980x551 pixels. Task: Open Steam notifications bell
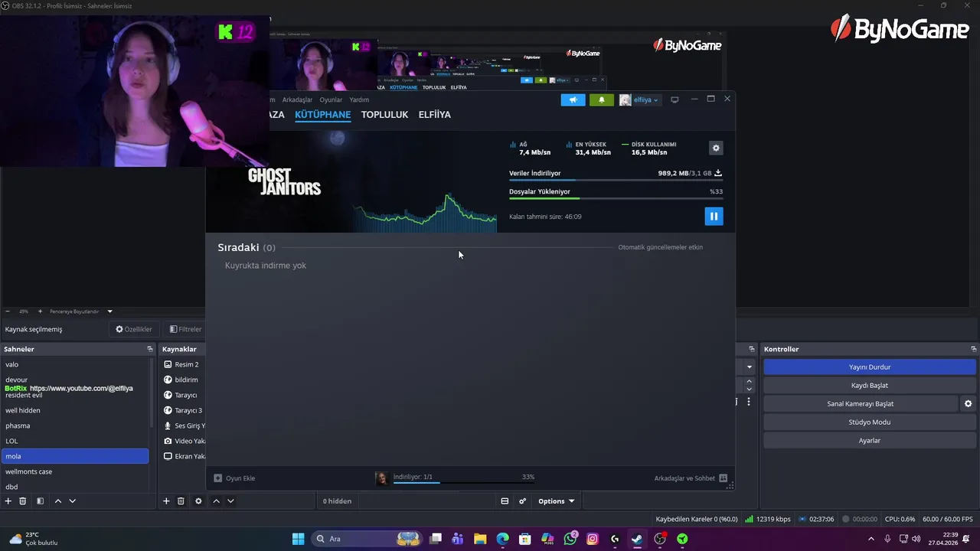tap(601, 99)
